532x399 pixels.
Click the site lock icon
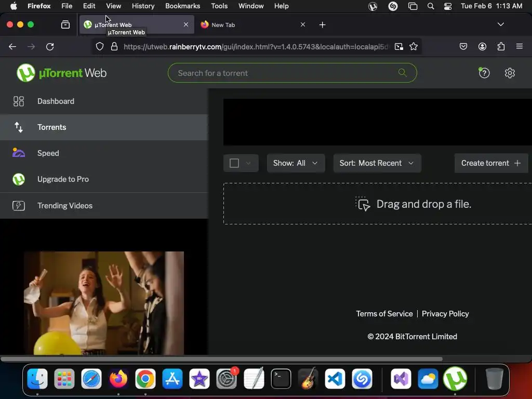(x=114, y=46)
